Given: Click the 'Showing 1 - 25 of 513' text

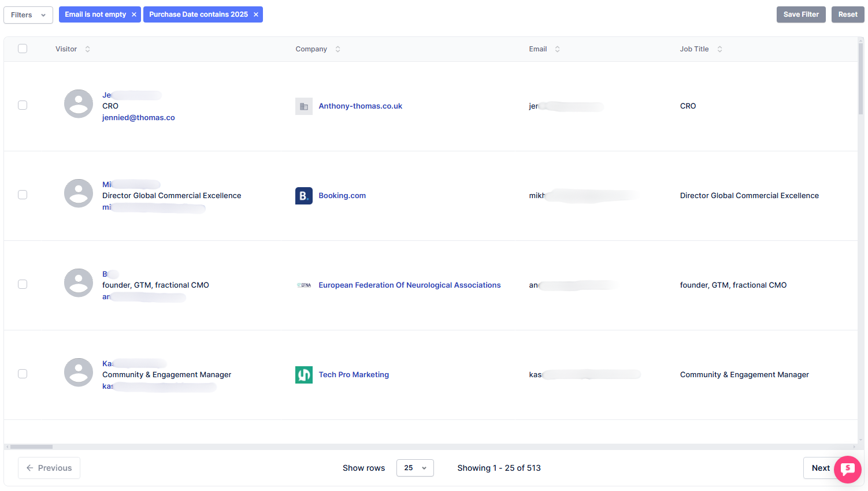Looking at the screenshot, I should pyautogui.click(x=499, y=468).
